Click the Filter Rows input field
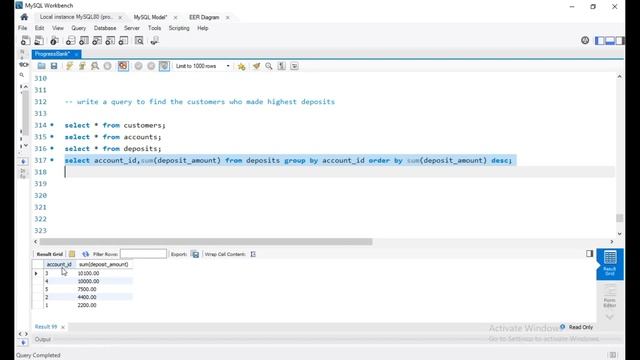The height and width of the screenshot is (360, 640). (143, 254)
